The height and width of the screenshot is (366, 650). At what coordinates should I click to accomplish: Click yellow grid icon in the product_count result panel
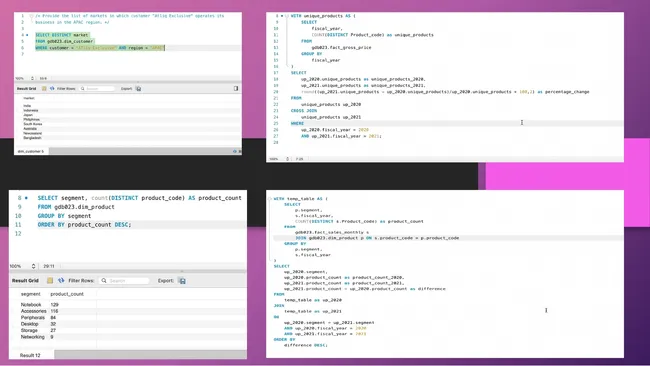tap(50, 281)
